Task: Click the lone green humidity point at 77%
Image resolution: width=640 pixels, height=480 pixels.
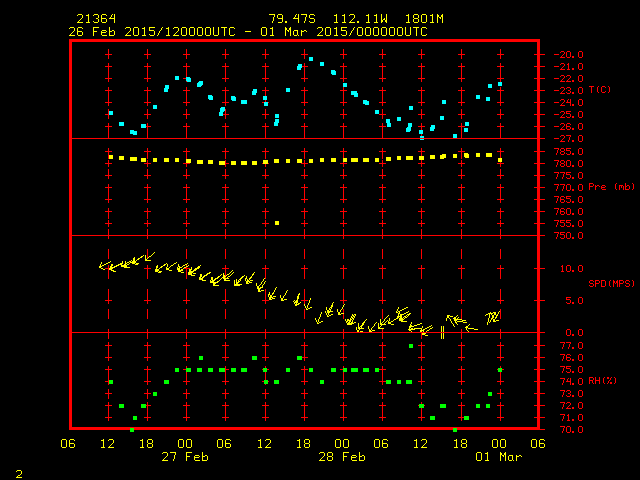Action: (411, 346)
